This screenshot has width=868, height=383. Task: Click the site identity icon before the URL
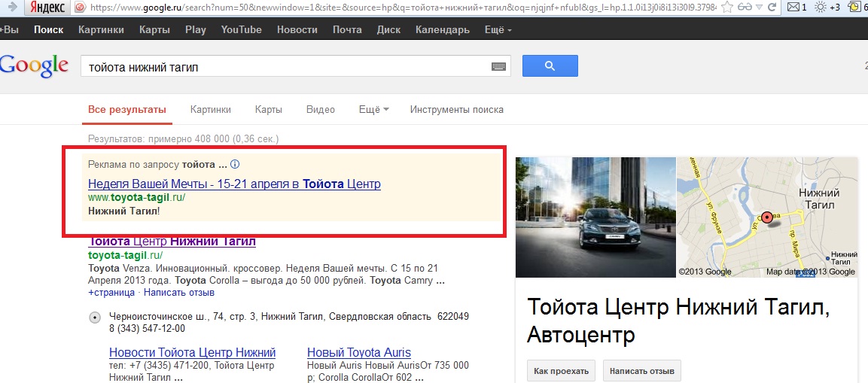point(81,8)
